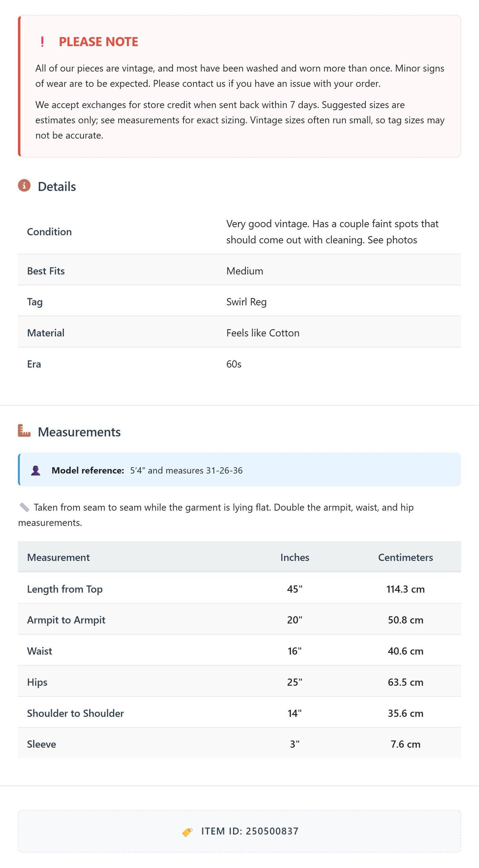Click the purple model silhouette icon

click(x=36, y=470)
